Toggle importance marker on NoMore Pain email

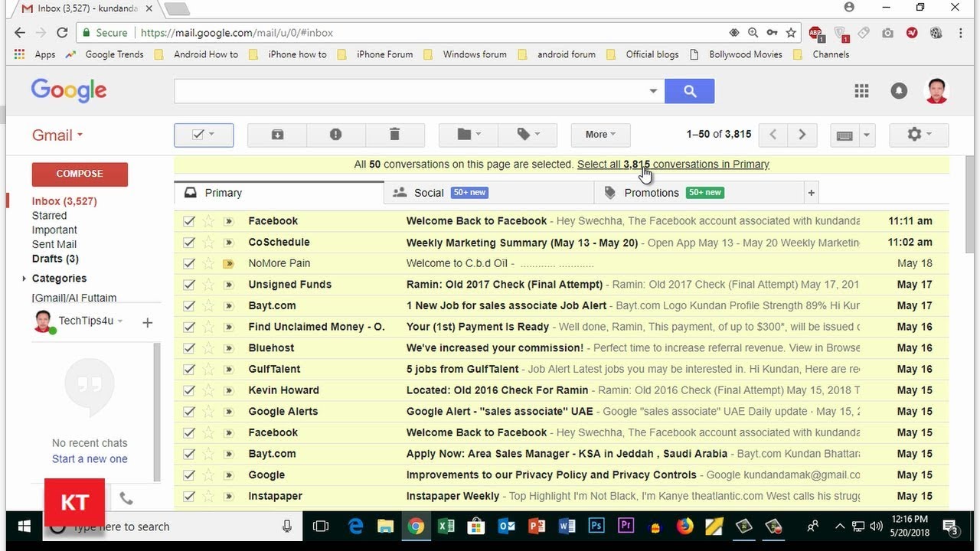pos(228,264)
